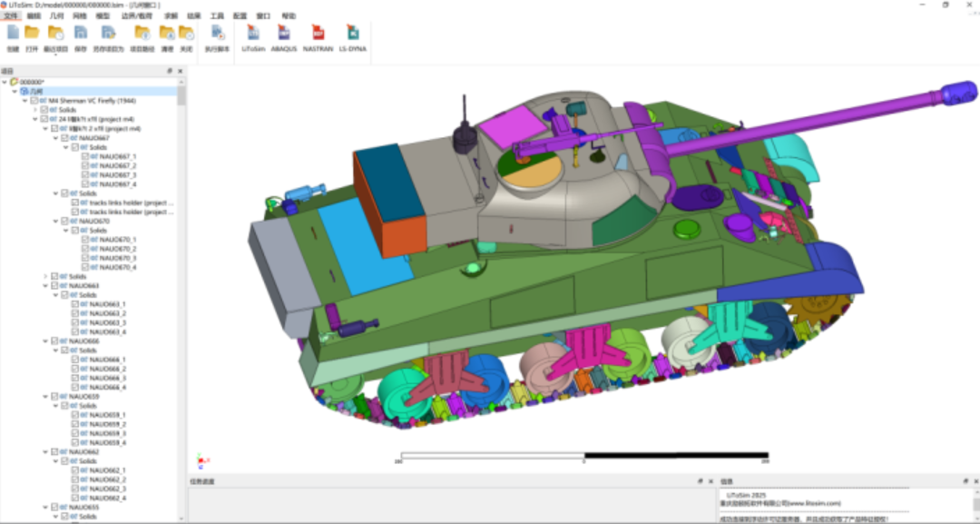Undock the 任务进度 panel

(701, 480)
